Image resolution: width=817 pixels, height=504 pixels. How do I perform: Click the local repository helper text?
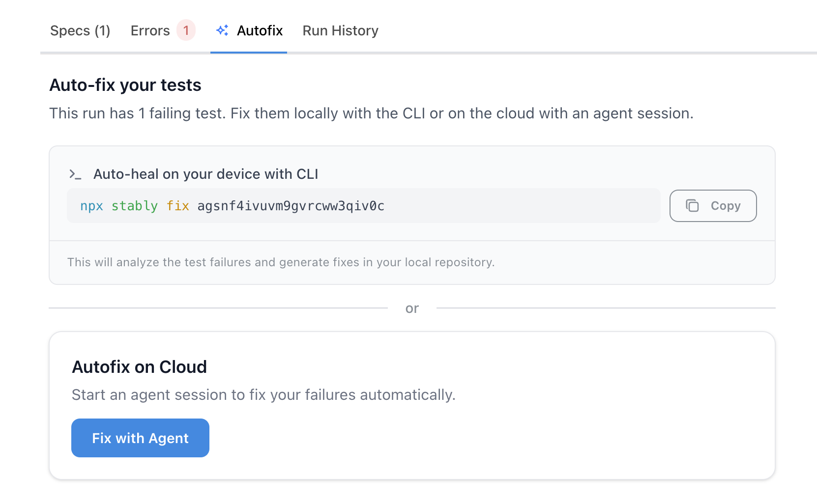click(281, 262)
